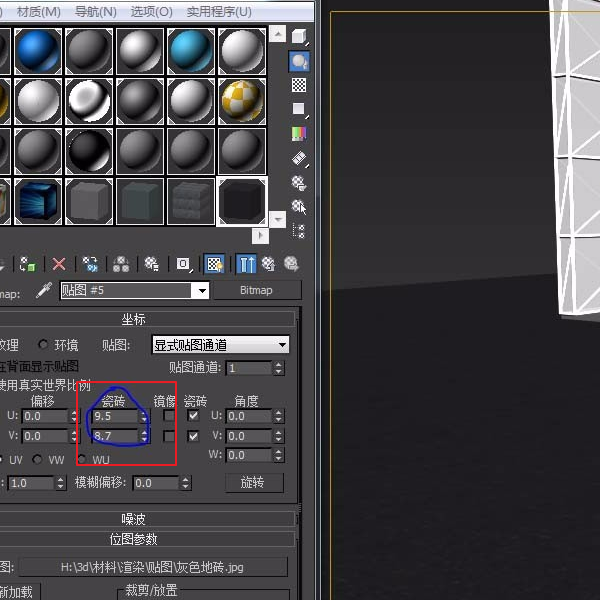The image size is (600, 600).
Task: Select the highlighted dark cube sample slot
Action: 242,201
